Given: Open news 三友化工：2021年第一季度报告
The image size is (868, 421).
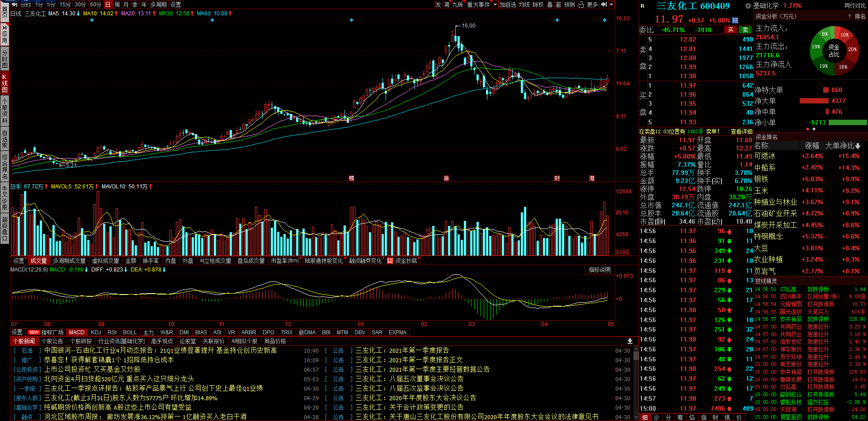Looking at the screenshot, I should point(402,350).
